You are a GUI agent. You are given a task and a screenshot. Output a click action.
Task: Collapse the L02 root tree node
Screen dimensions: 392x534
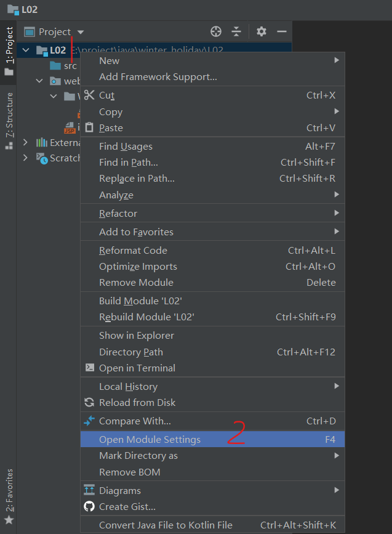pyautogui.click(x=26, y=50)
